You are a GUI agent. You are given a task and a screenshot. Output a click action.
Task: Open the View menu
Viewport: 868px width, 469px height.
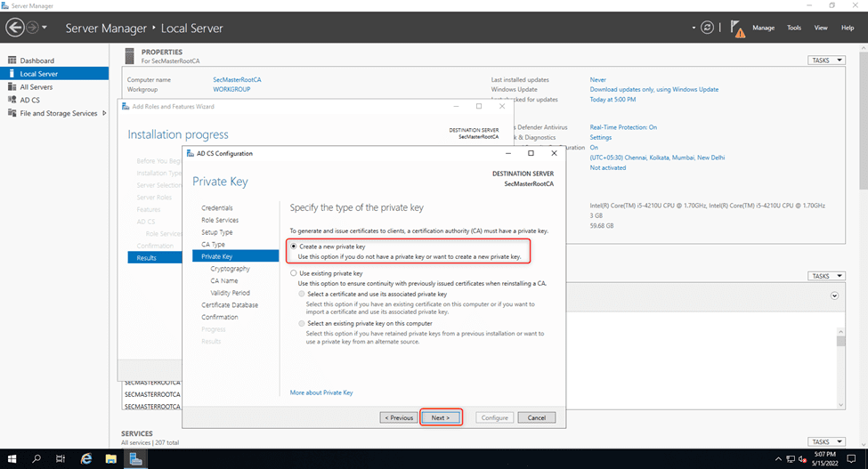click(x=821, y=28)
